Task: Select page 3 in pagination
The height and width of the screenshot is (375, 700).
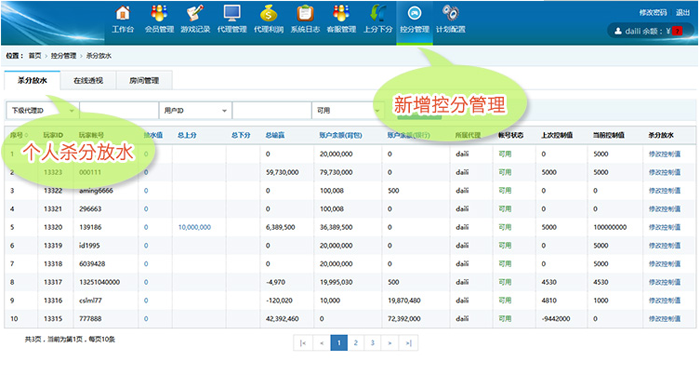Action: click(373, 343)
